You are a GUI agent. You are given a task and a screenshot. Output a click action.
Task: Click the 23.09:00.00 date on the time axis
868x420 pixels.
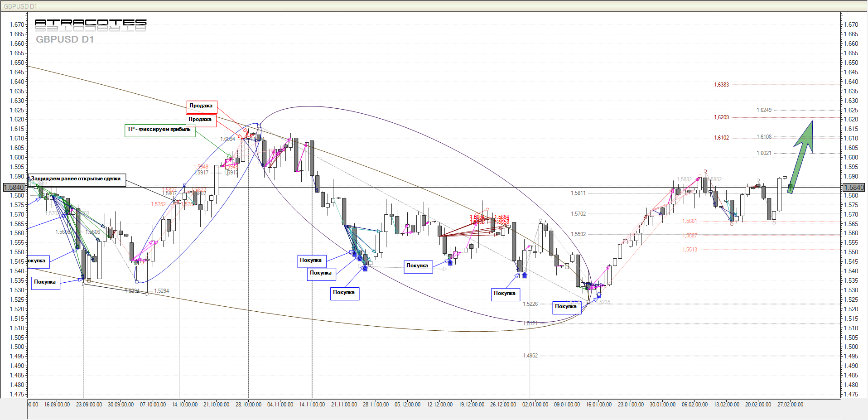[x=89, y=405]
